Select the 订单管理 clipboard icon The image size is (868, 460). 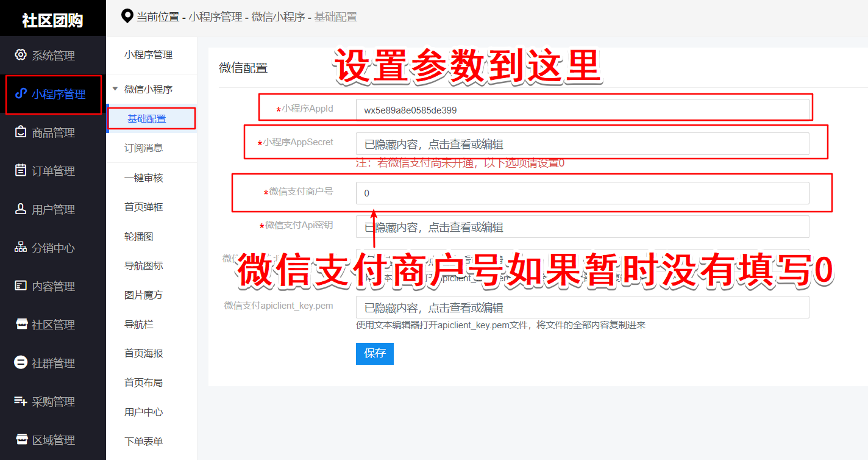point(21,171)
